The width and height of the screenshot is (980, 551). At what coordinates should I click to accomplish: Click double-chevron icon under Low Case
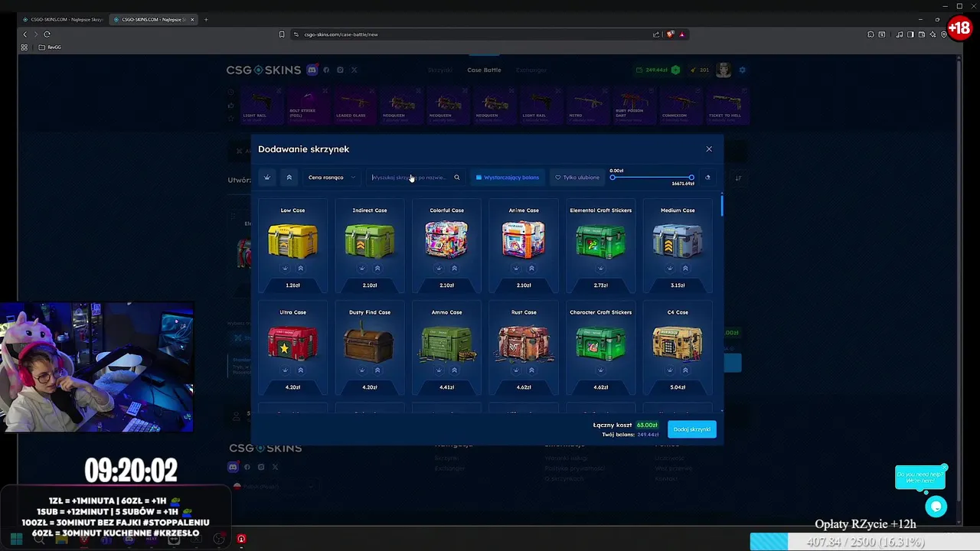[x=301, y=269]
